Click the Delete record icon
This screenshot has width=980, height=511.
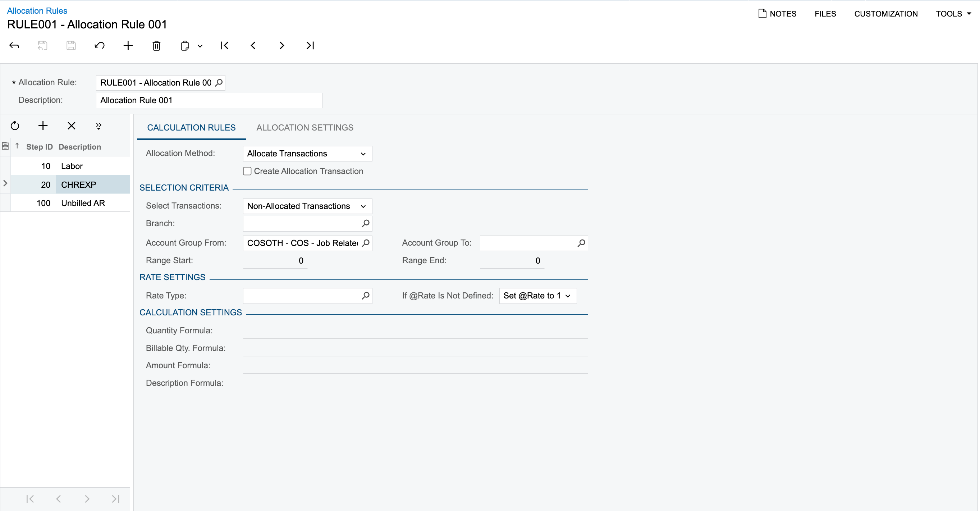coord(157,45)
